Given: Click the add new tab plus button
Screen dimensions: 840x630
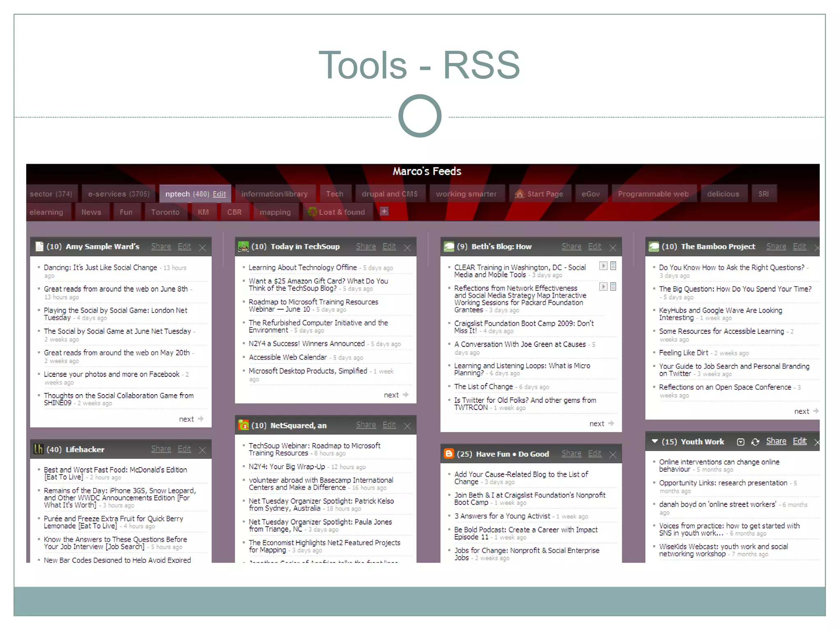Looking at the screenshot, I should click(x=384, y=211).
